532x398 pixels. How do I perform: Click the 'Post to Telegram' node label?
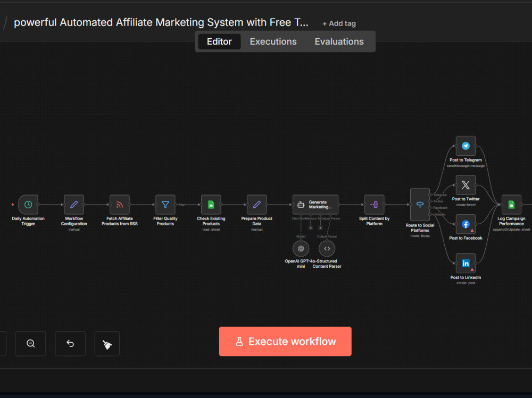point(465,160)
